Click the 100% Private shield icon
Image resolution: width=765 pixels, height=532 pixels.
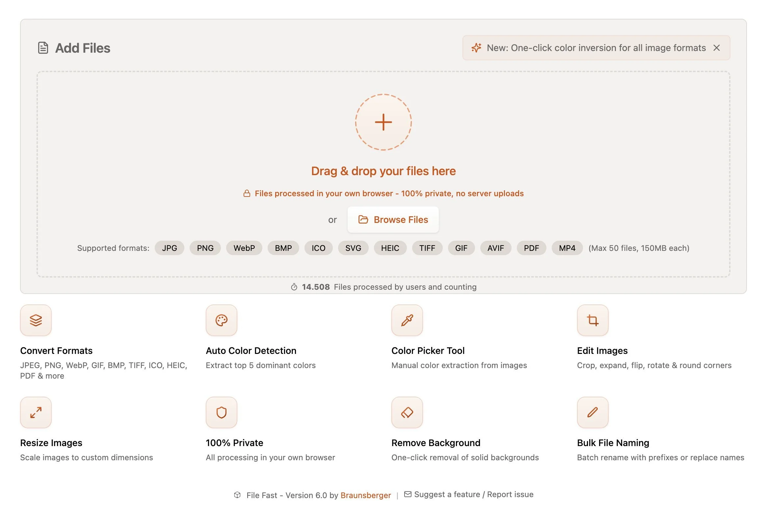(221, 412)
